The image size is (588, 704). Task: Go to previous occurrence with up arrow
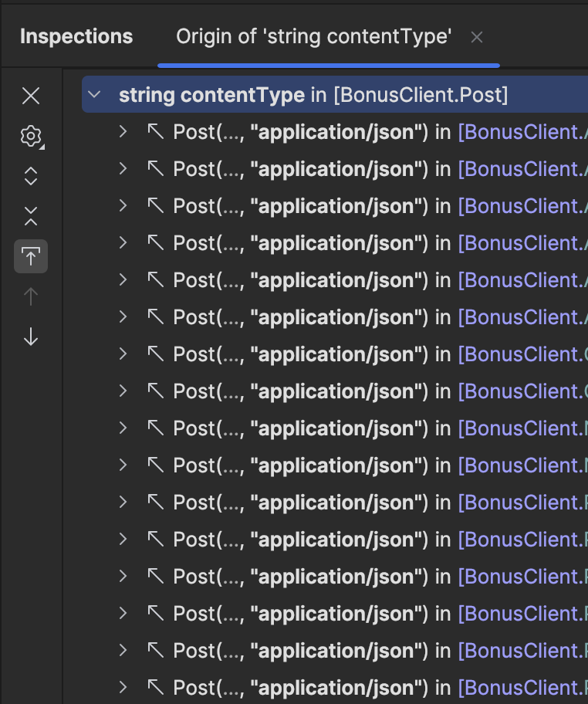point(31,296)
